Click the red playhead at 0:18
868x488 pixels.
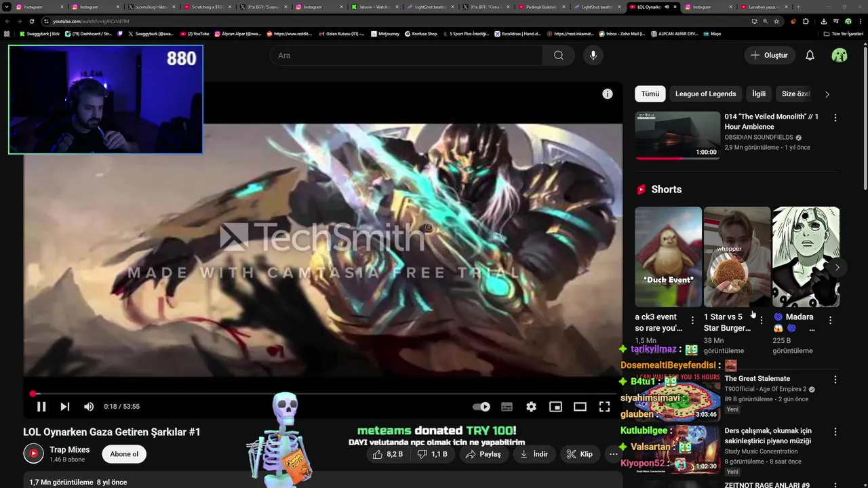point(33,394)
